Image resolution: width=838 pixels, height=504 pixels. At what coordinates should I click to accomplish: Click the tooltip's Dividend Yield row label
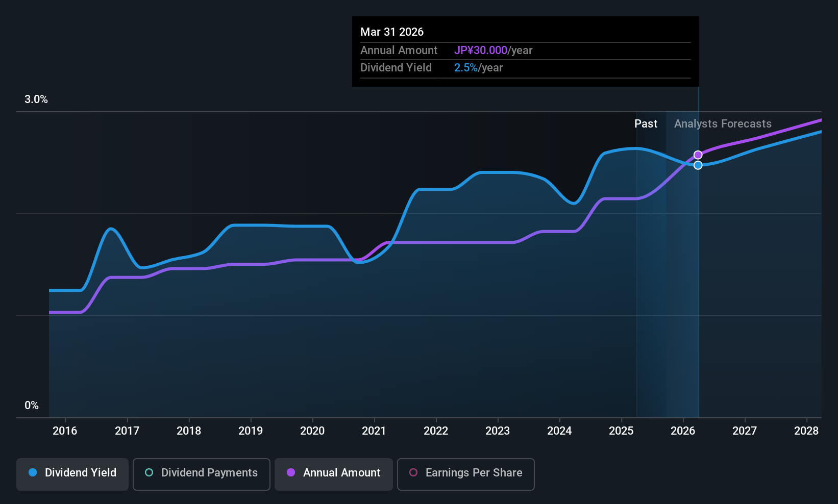point(396,68)
